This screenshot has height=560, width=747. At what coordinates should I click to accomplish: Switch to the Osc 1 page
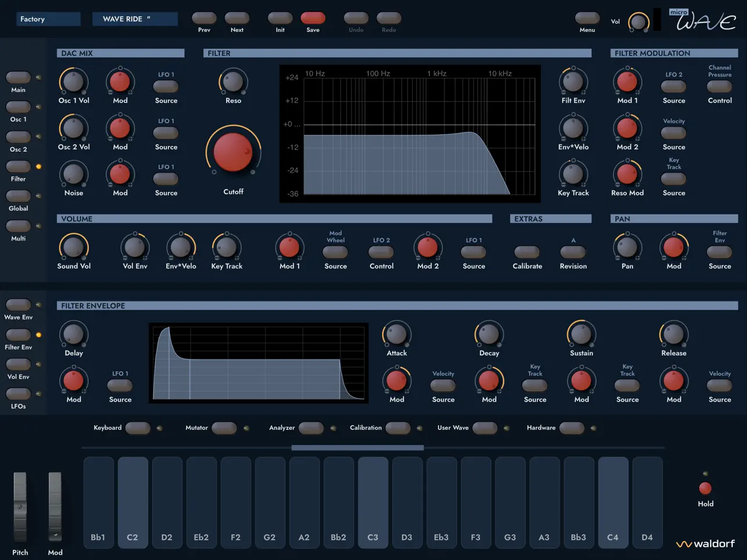click(x=18, y=107)
